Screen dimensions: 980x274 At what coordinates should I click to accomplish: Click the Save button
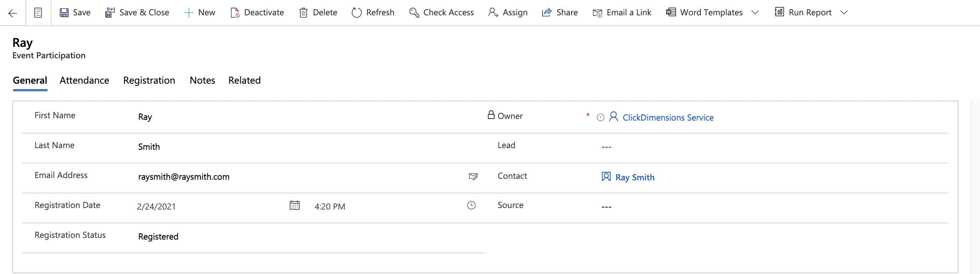click(75, 13)
